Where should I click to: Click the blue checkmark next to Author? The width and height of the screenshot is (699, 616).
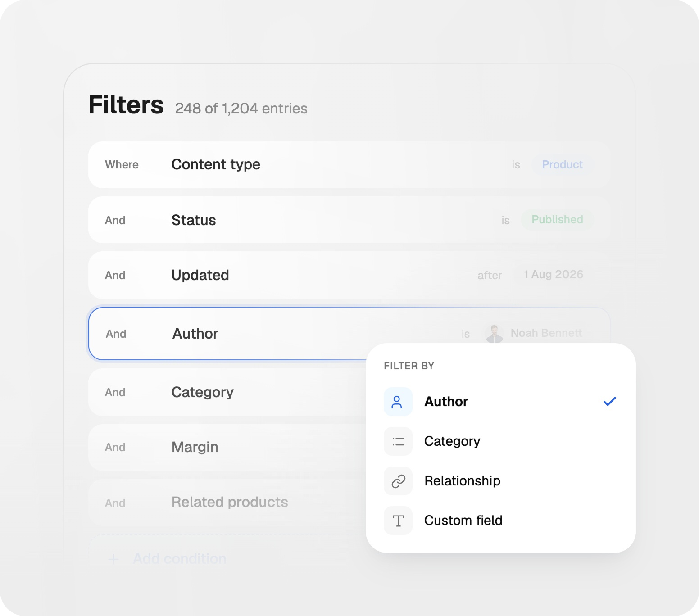coord(609,401)
